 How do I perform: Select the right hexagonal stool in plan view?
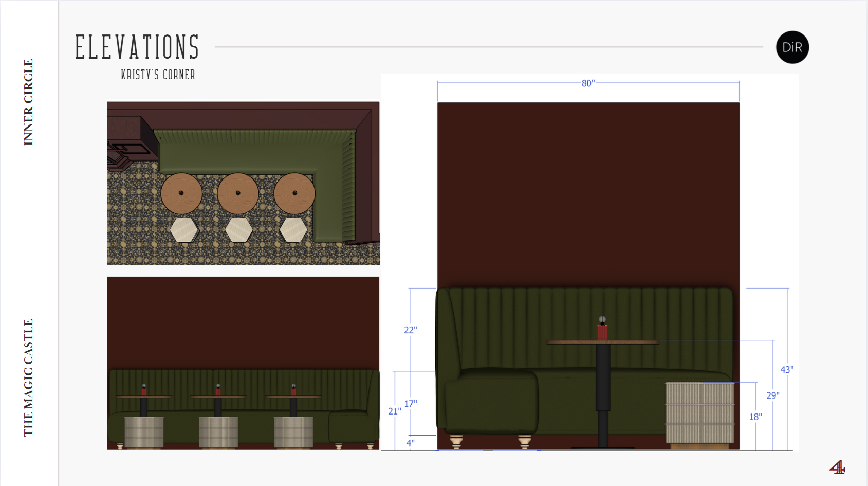coord(293,230)
